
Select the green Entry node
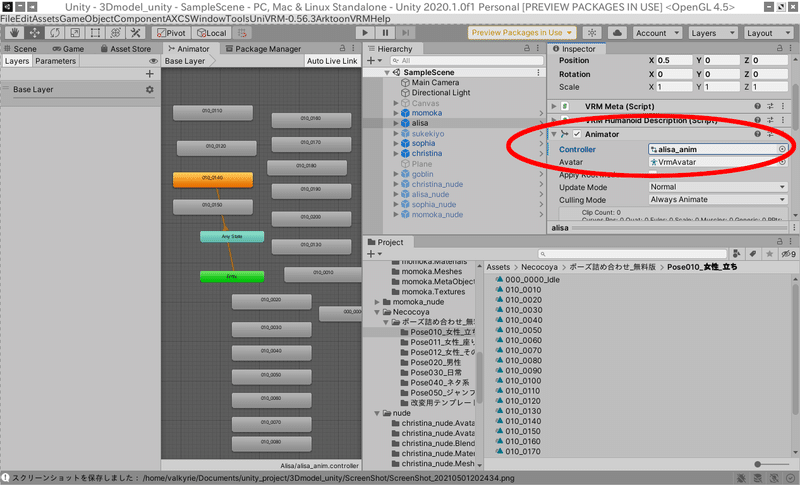pos(232,276)
